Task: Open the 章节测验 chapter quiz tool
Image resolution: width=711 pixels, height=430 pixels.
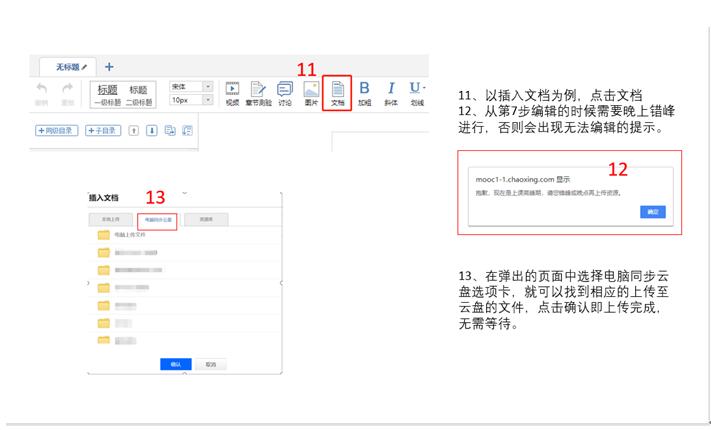Action: [x=258, y=92]
